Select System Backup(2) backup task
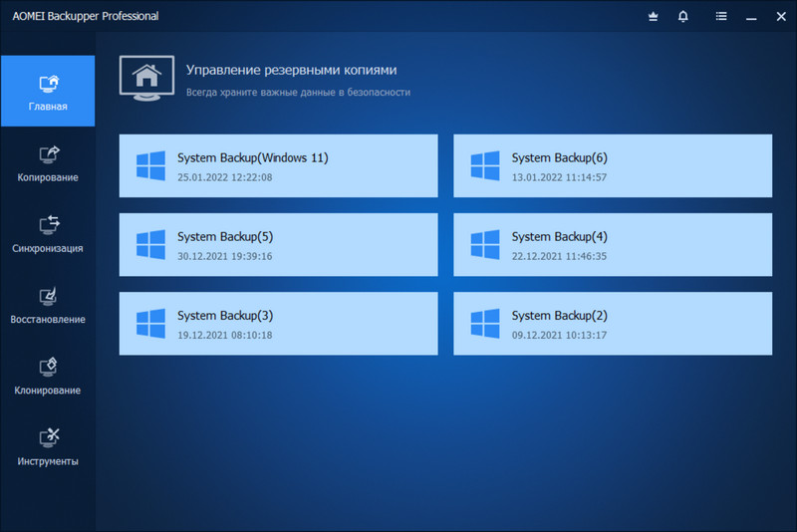Screen dimensions: 797x532 tap(613, 324)
